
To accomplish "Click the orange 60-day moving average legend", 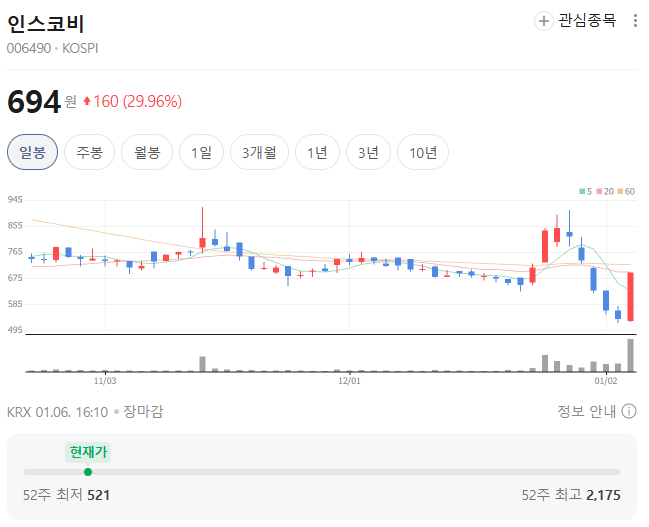I will tap(626, 191).
